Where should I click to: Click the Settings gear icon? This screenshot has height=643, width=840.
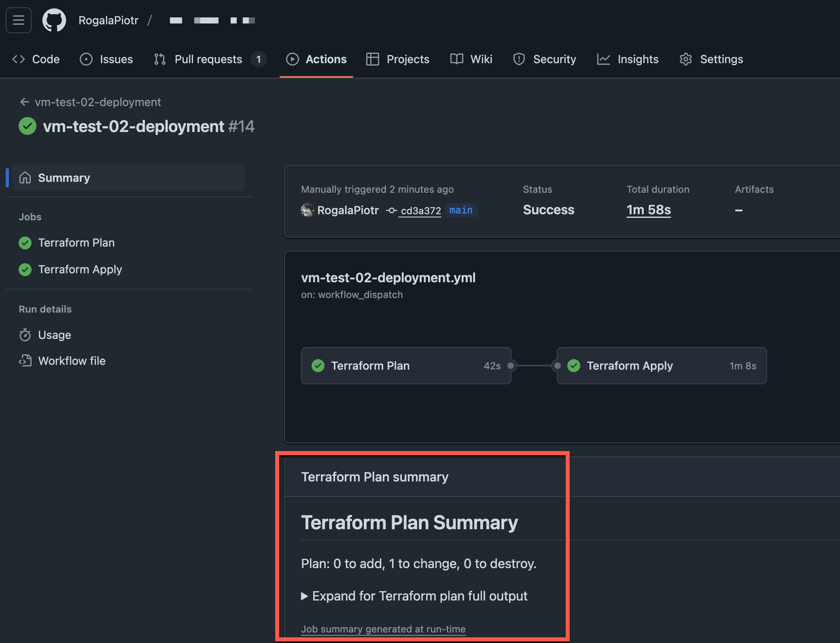pyautogui.click(x=686, y=59)
